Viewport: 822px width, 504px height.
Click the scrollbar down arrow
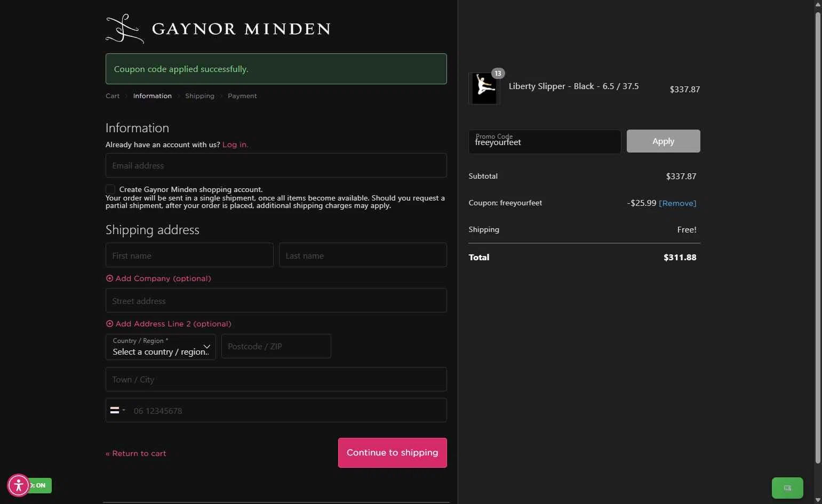click(818, 500)
